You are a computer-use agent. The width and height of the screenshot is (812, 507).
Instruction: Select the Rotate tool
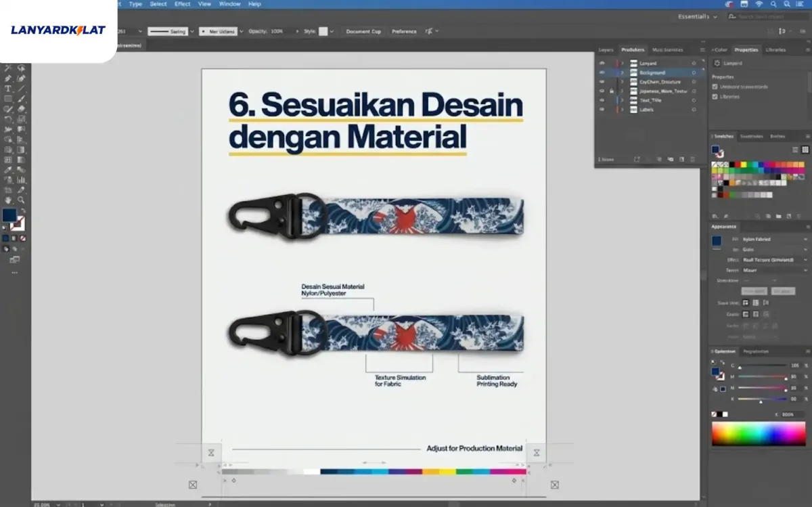pyautogui.click(x=8, y=119)
